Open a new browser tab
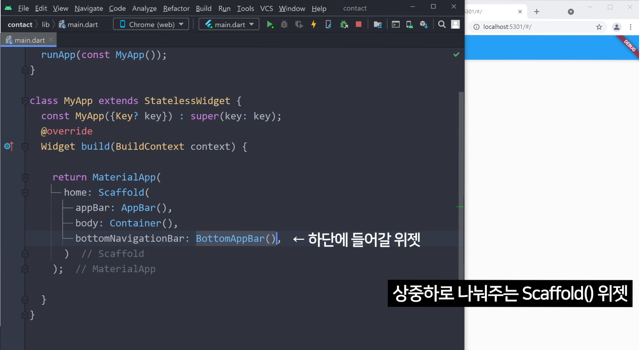This screenshot has height=350, width=644. 536,12
